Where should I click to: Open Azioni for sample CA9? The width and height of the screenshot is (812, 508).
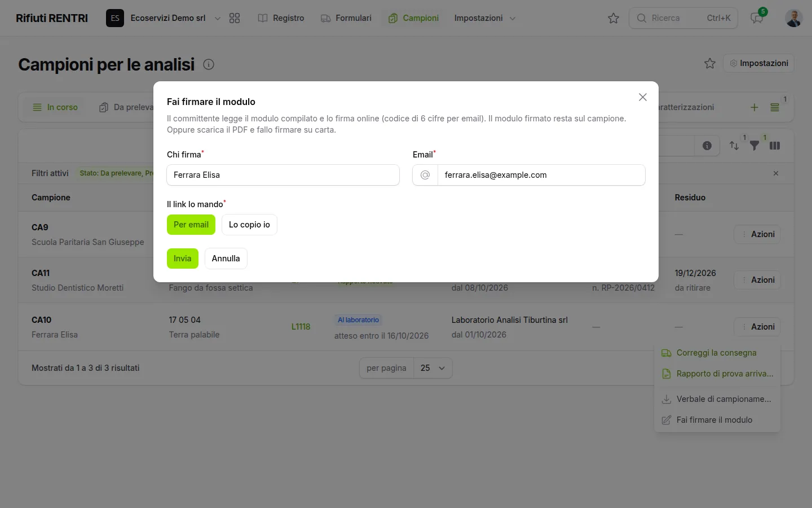(x=757, y=234)
